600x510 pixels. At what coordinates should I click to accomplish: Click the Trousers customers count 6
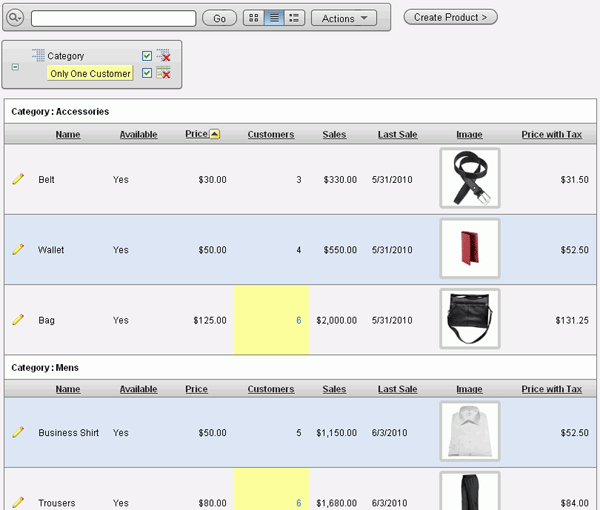click(x=298, y=503)
